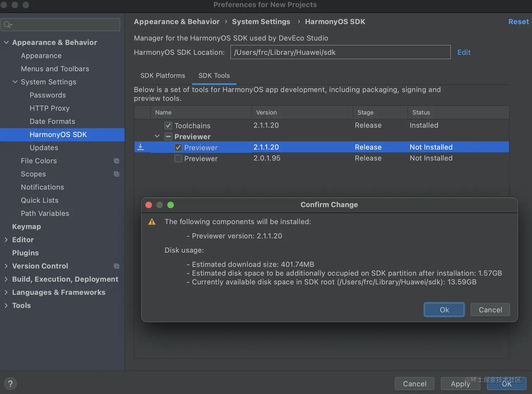Confirm installation with the dialog Ok button

444,310
